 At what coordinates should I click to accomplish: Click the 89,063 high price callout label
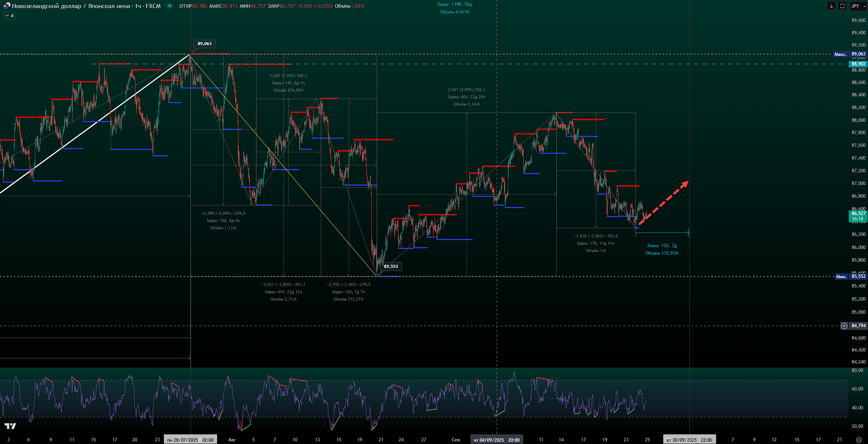(204, 44)
